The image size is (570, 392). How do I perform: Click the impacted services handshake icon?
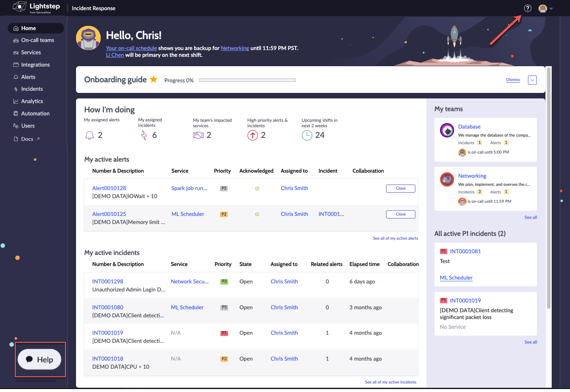coord(198,135)
